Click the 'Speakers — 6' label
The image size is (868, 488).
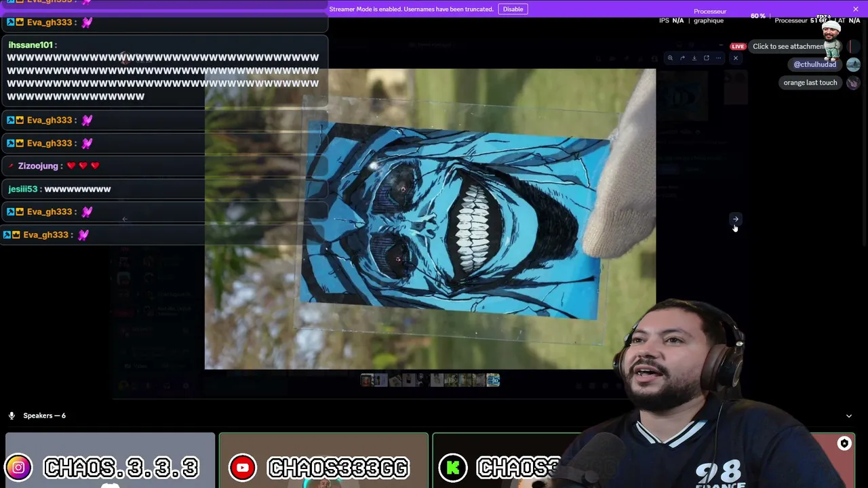pos(45,415)
